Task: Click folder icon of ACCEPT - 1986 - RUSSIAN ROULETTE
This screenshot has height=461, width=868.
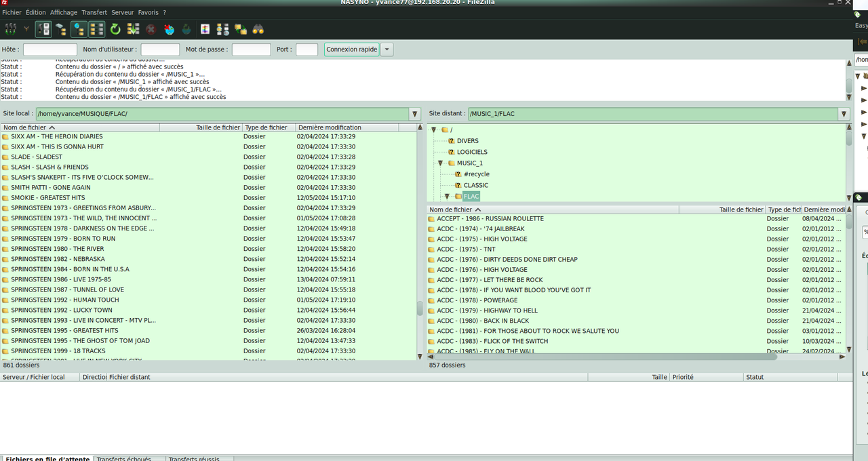Action: 431,219
